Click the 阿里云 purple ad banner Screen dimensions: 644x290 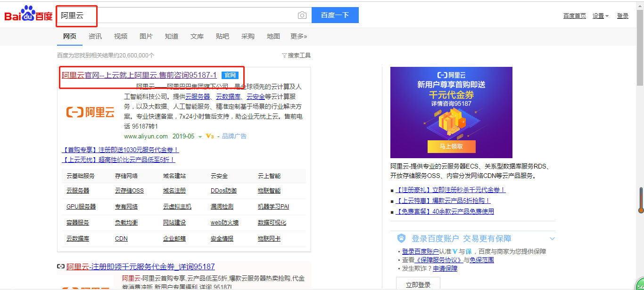click(451, 113)
